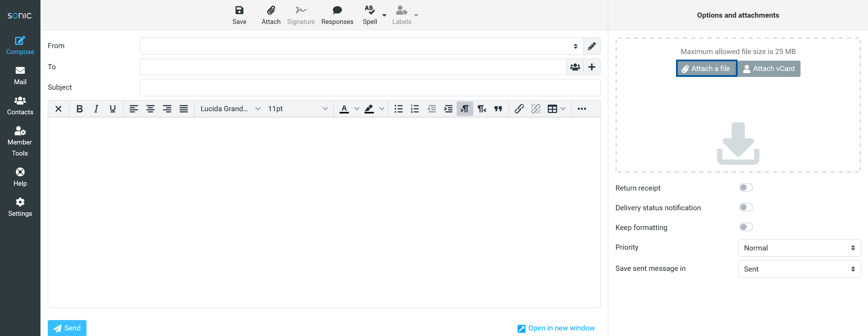This screenshot has height=336, width=868.
Task: Set right-to-left text direction
Action: pyautogui.click(x=482, y=109)
